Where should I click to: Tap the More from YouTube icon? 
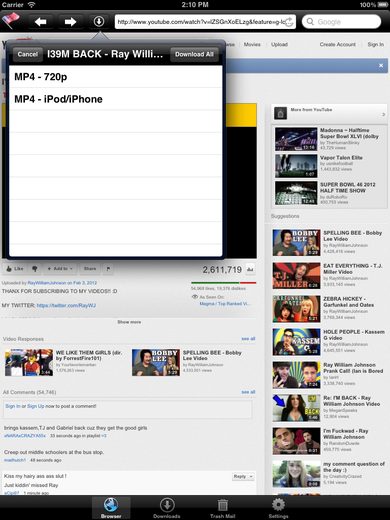(280, 113)
